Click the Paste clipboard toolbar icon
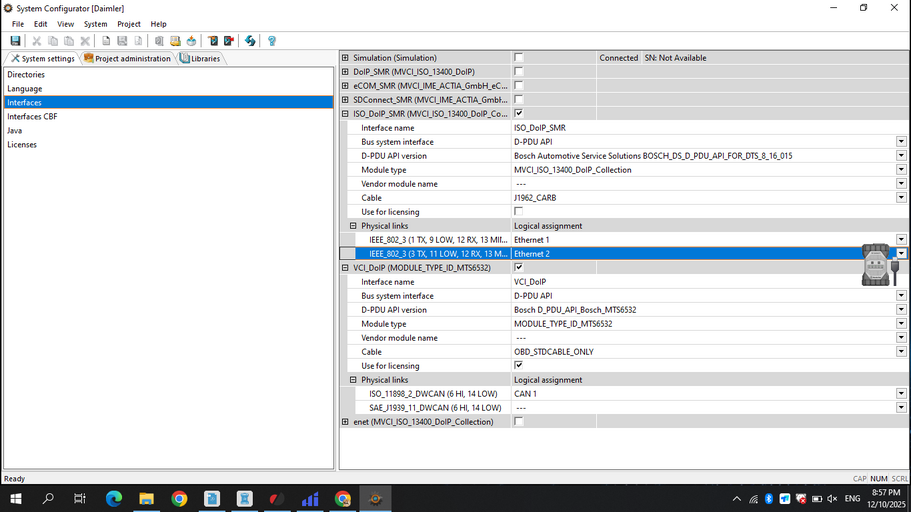The width and height of the screenshot is (911, 512). point(69,41)
